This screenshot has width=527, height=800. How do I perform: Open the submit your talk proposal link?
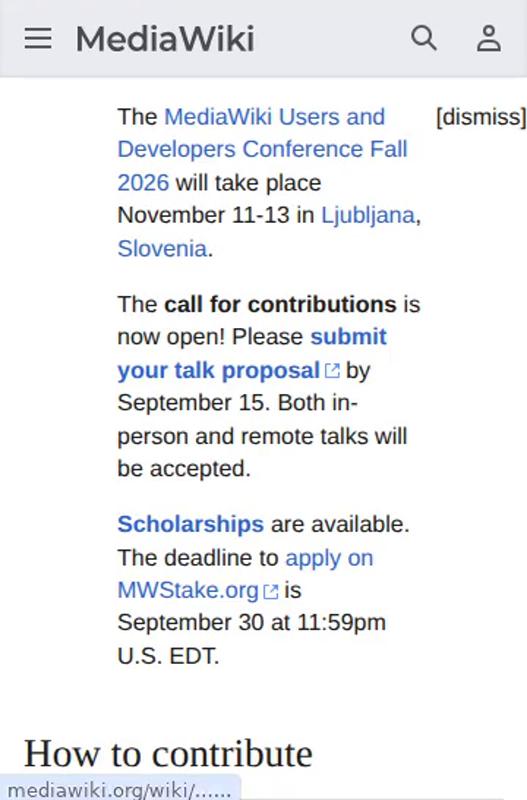(x=252, y=354)
